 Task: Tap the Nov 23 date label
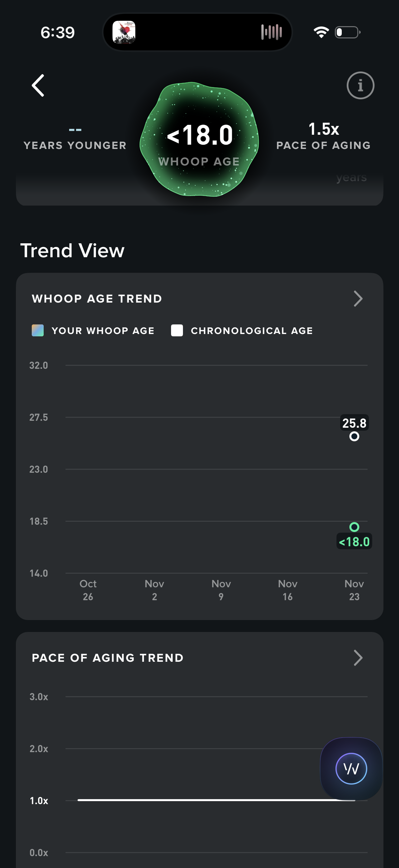354,590
